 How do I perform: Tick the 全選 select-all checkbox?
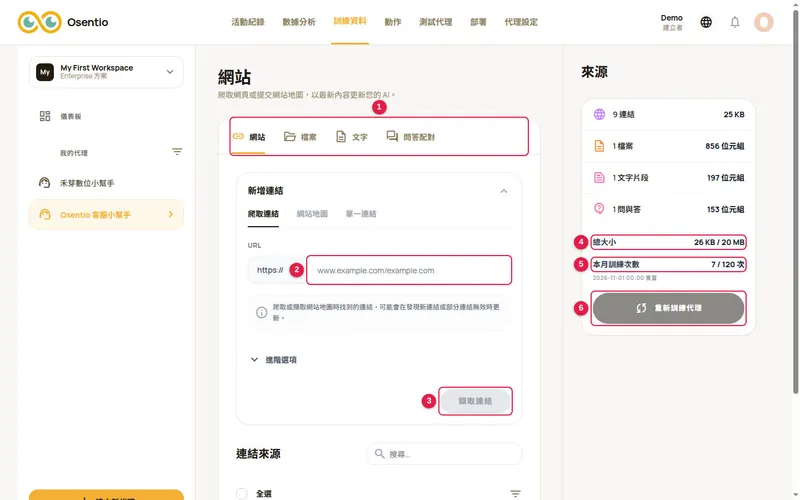pos(242,493)
